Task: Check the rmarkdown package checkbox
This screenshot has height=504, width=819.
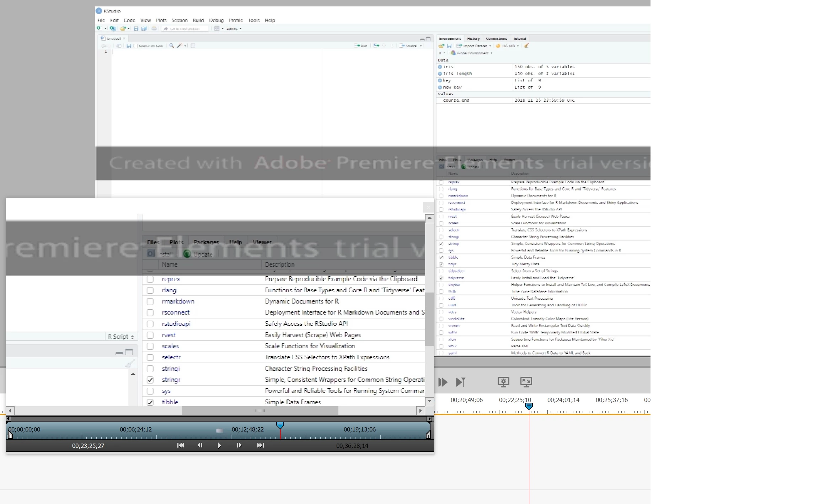Action: point(150,301)
